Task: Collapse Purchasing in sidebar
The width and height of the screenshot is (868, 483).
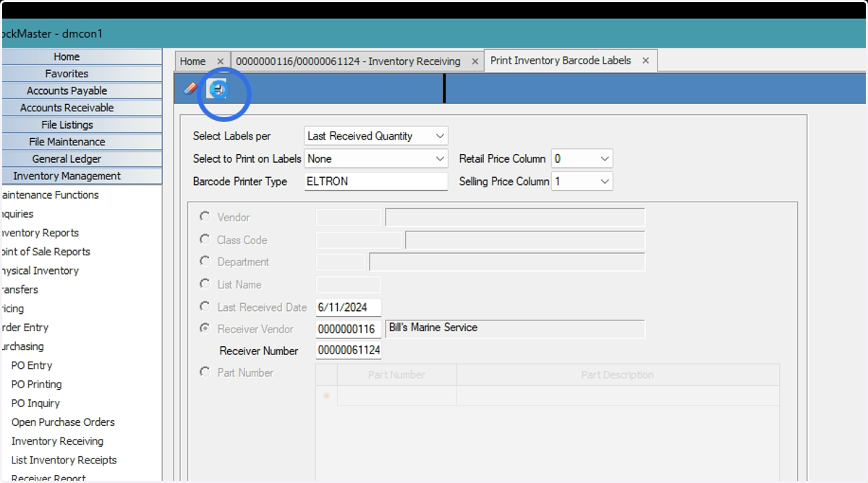Action: (22, 346)
